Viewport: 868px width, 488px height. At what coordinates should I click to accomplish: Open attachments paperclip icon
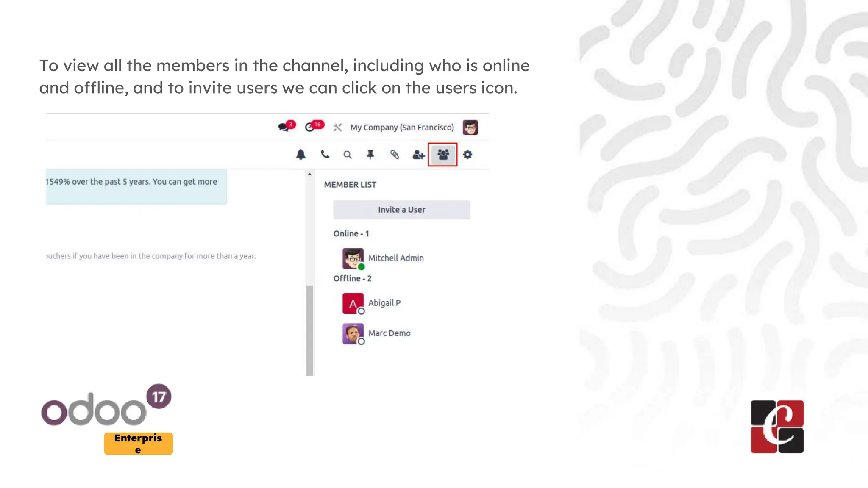(395, 155)
